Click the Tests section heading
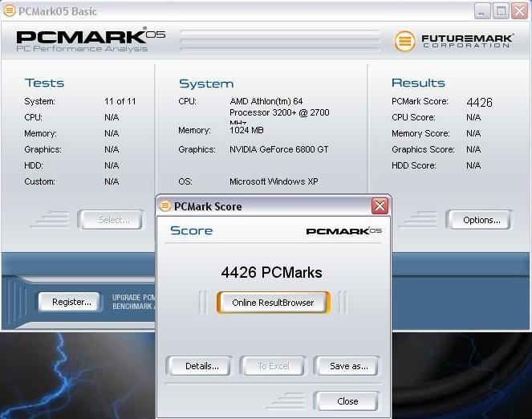This screenshot has width=532, height=419. click(44, 83)
